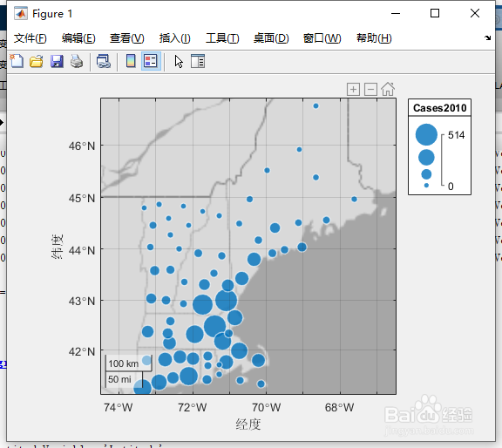
Task: Click the 46°N latitude tick label
Action: coord(82,146)
